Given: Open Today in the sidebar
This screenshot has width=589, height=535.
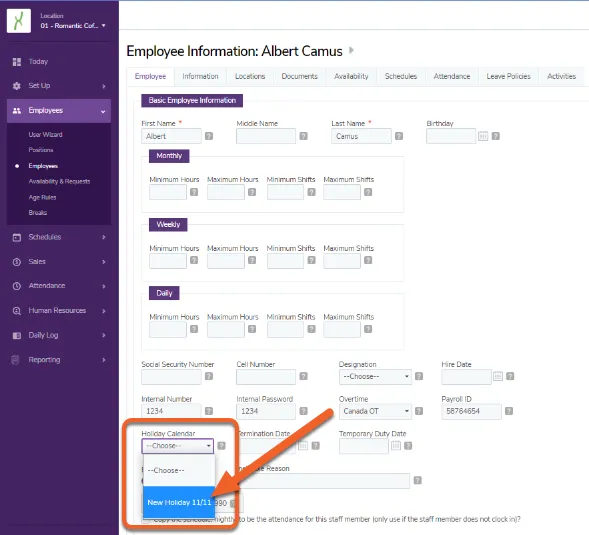Looking at the screenshot, I should pyautogui.click(x=38, y=62).
